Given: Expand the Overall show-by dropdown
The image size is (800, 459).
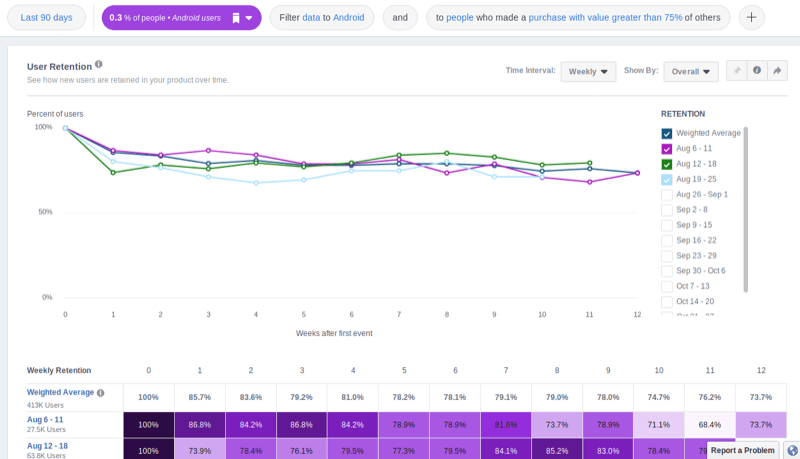Looking at the screenshot, I should pos(691,71).
